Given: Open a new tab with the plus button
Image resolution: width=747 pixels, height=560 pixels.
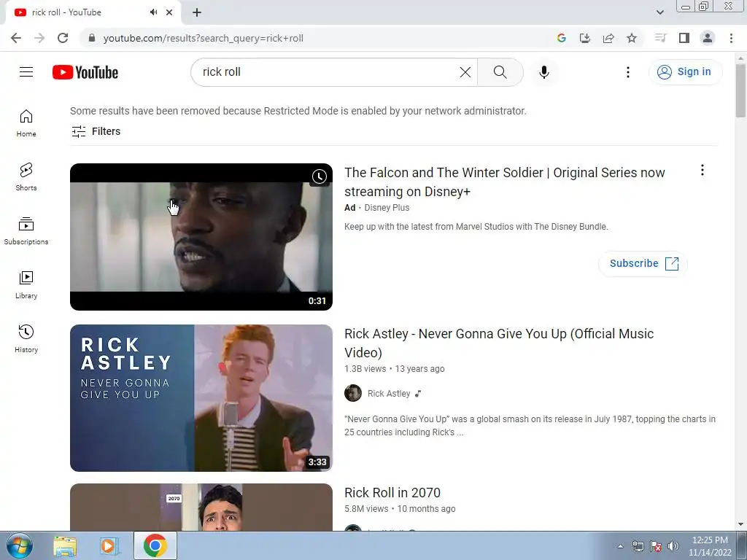Looking at the screenshot, I should (197, 12).
